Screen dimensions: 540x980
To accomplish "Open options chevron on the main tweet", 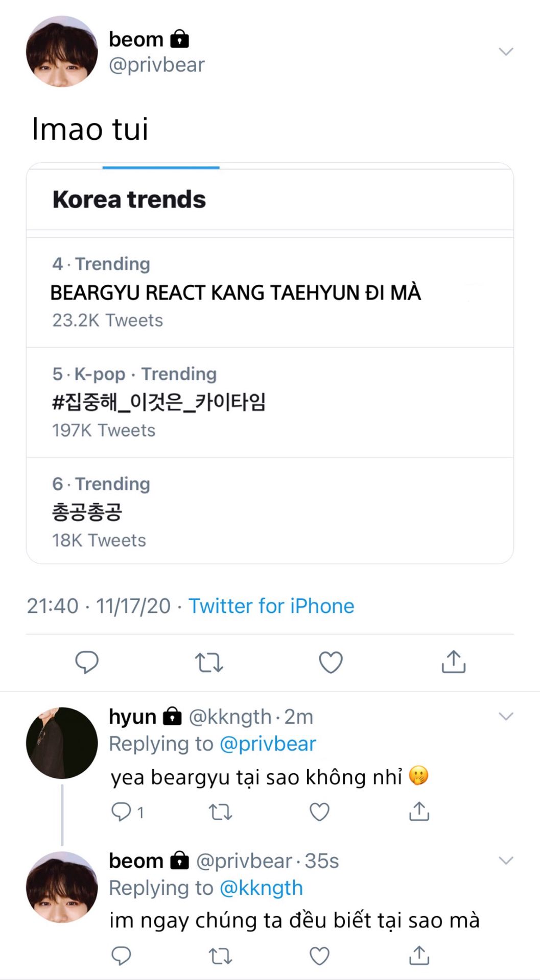I will point(505,51).
